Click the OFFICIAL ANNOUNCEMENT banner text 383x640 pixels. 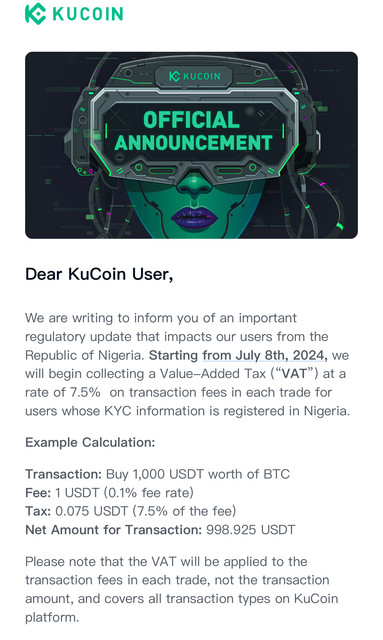193,131
